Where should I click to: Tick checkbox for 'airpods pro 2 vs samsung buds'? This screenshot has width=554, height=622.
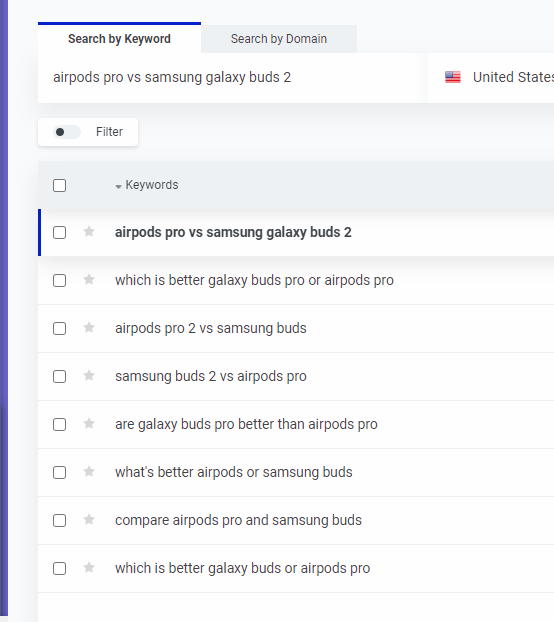[x=59, y=328]
